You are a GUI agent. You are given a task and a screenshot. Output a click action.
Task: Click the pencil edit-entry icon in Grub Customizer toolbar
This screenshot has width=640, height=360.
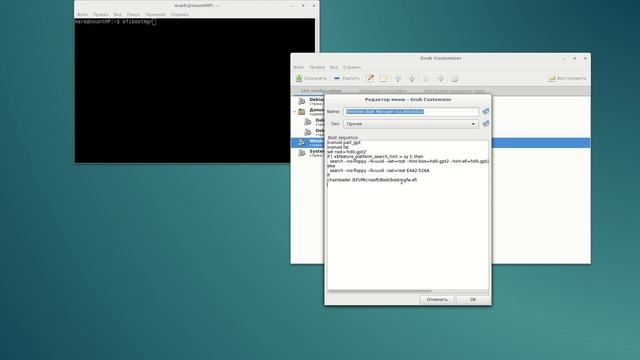coord(370,78)
